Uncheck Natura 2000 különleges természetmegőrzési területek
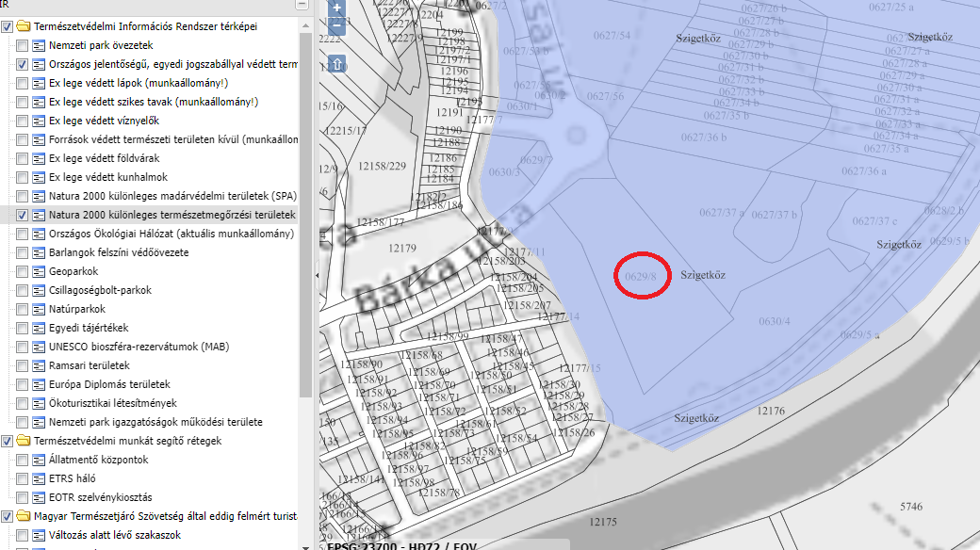 pos(22,215)
